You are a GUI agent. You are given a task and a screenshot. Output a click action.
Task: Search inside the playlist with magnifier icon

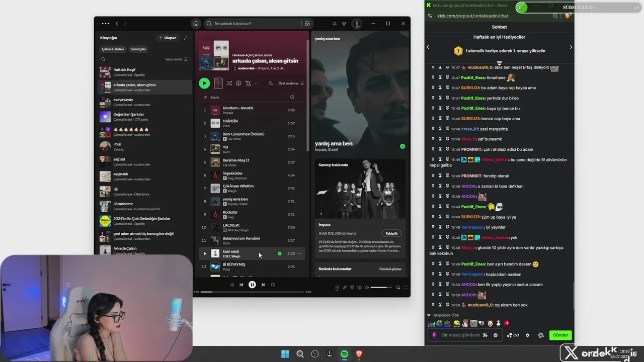(x=271, y=83)
